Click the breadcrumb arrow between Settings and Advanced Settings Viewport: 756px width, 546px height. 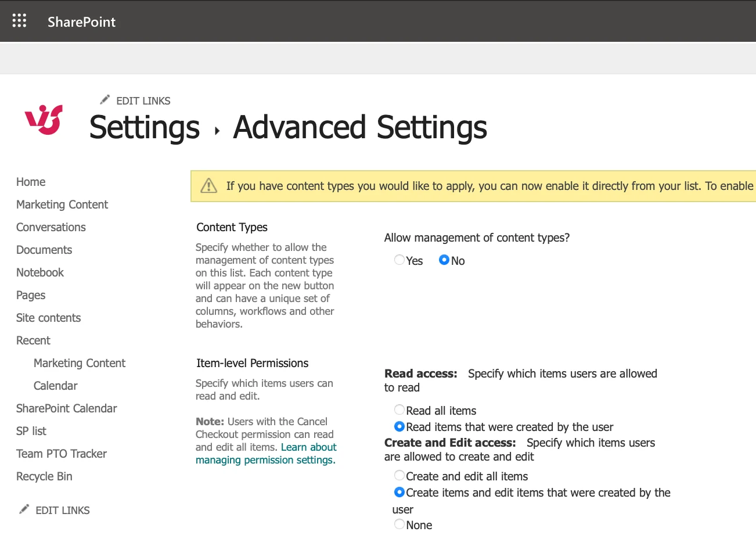pos(217,131)
